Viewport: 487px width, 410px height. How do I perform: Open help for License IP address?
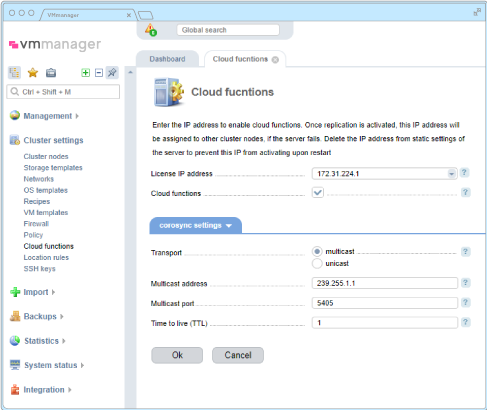(464, 173)
